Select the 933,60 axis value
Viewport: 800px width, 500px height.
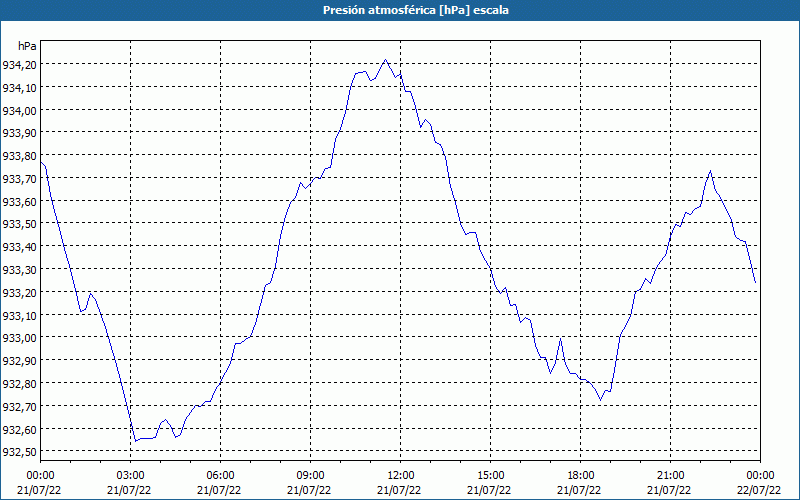[x=19, y=202]
